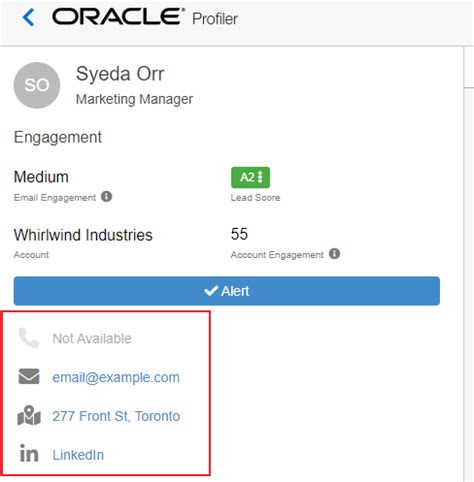Screen dimensions: 474x482
Task: Click the Alert button
Action: point(227,291)
